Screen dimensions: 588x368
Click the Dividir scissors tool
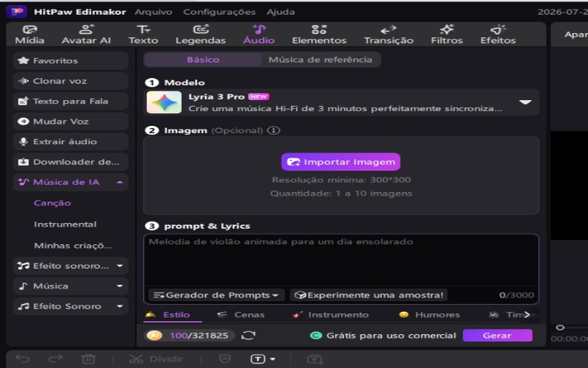point(156,359)
